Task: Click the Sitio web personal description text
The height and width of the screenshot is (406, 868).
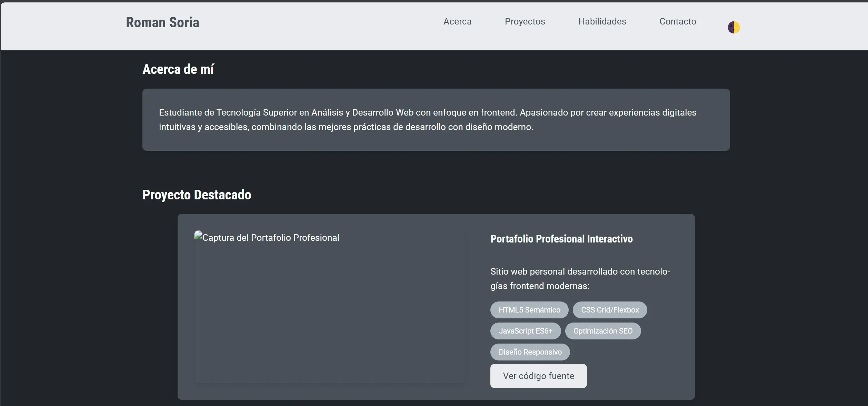Action: pyautogui.click(x=579, y=279)
